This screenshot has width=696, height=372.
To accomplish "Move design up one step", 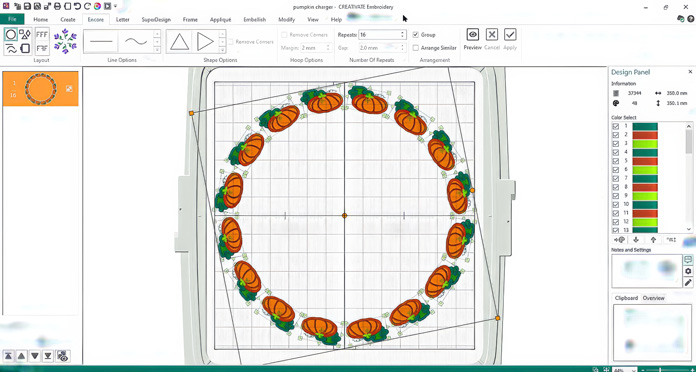I will tap(21, 356).
